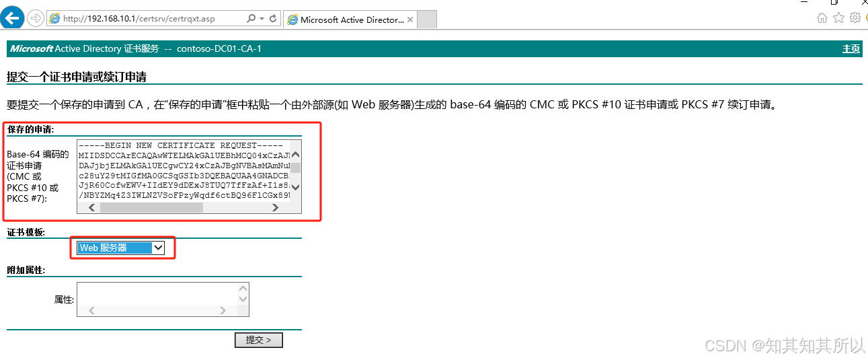Click the page heading 提交一个证书申请或续订申请
Screen dimensions: 868x360
(x=77, y=77)
